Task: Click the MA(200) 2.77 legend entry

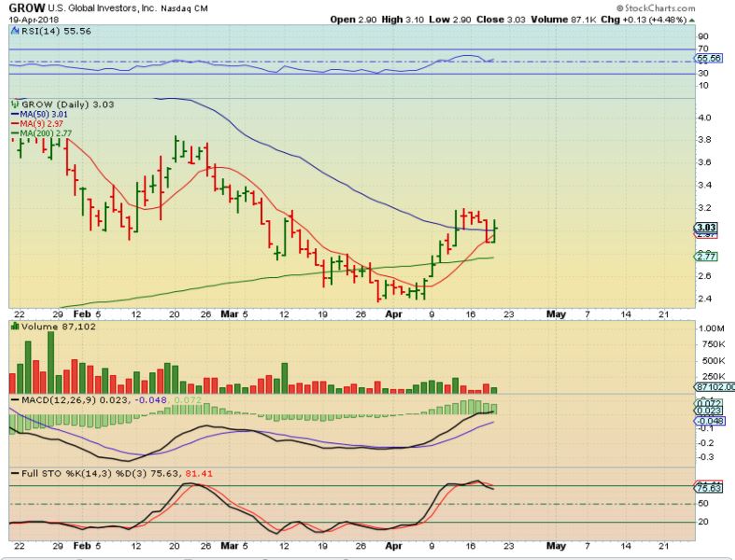Action: click(x=43, y=133)
